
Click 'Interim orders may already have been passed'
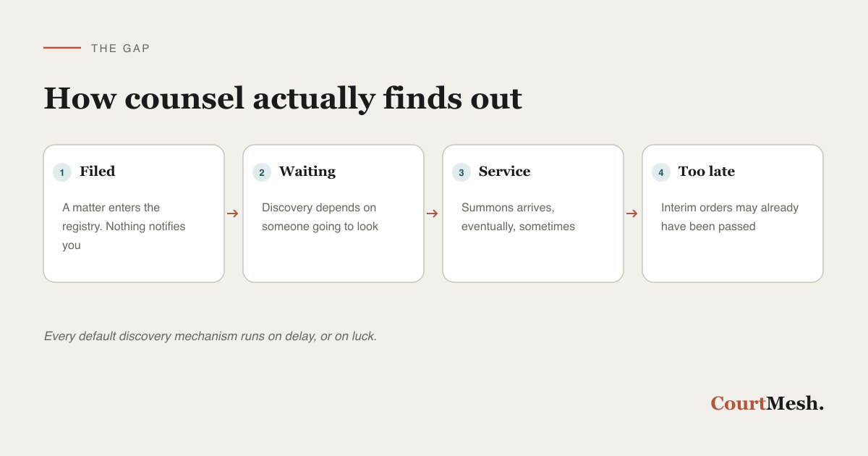tap(730, 217)
